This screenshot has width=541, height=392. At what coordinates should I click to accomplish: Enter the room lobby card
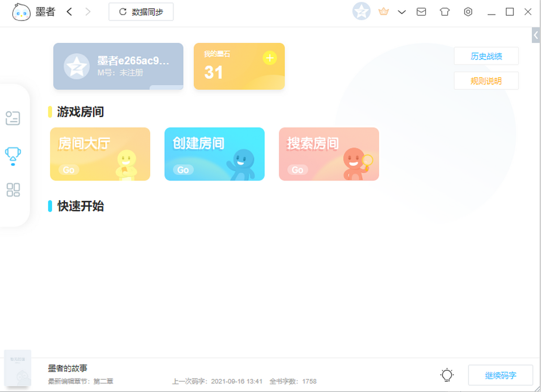pyautogui.click(x=100, y=154)
